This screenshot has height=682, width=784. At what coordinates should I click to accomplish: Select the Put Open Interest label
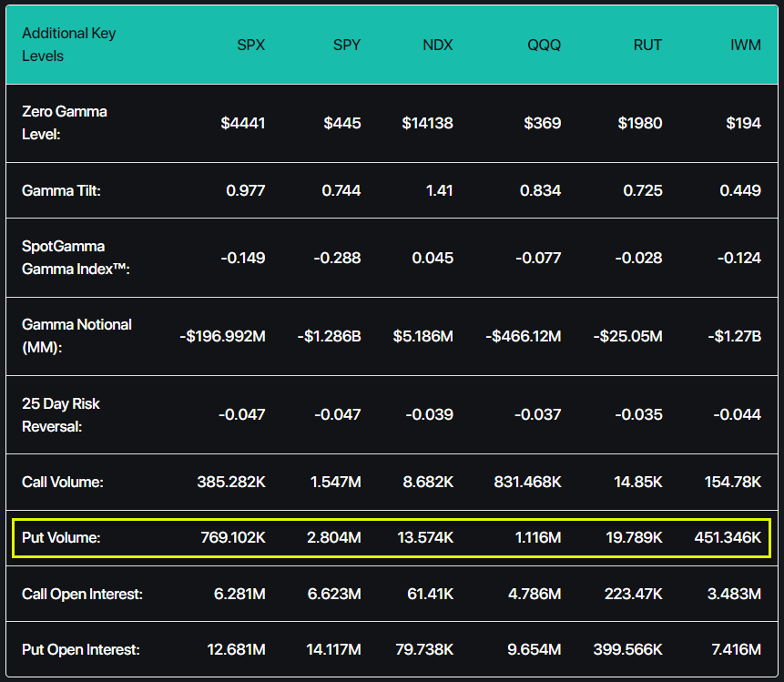tap(80, 649)
